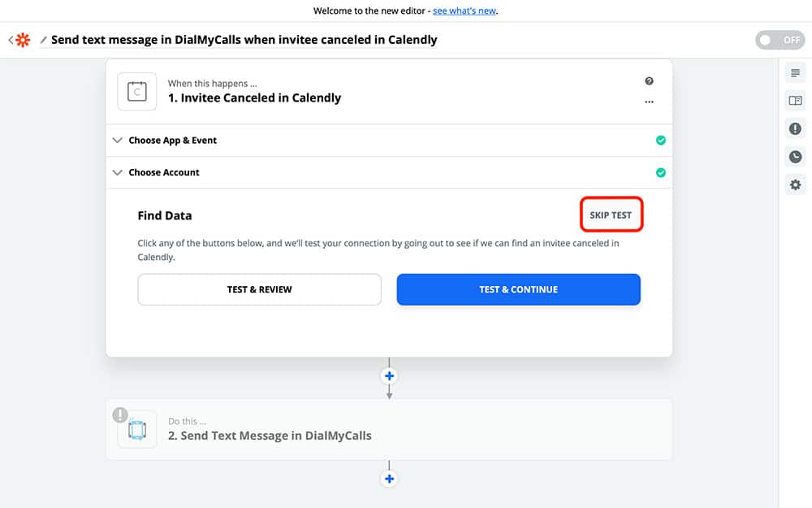Click the back arrow beside Zapier logo
The image size is (812, 508).
tap(11, 40)
